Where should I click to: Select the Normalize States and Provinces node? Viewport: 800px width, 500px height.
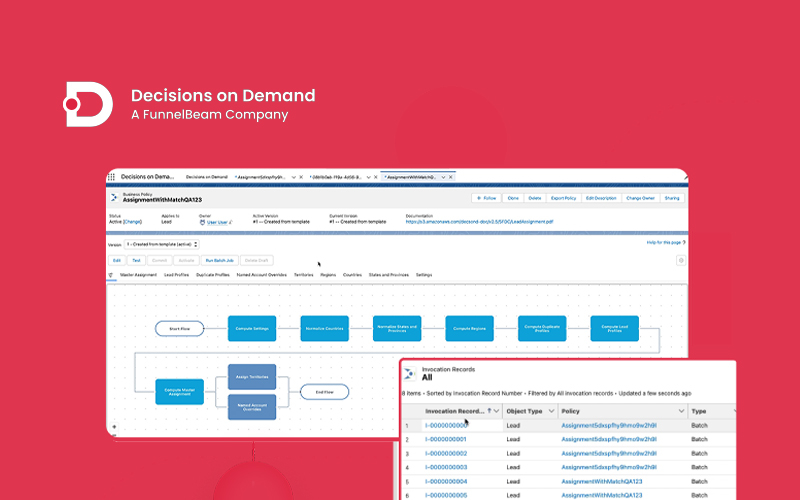click(x=397, y=329)
